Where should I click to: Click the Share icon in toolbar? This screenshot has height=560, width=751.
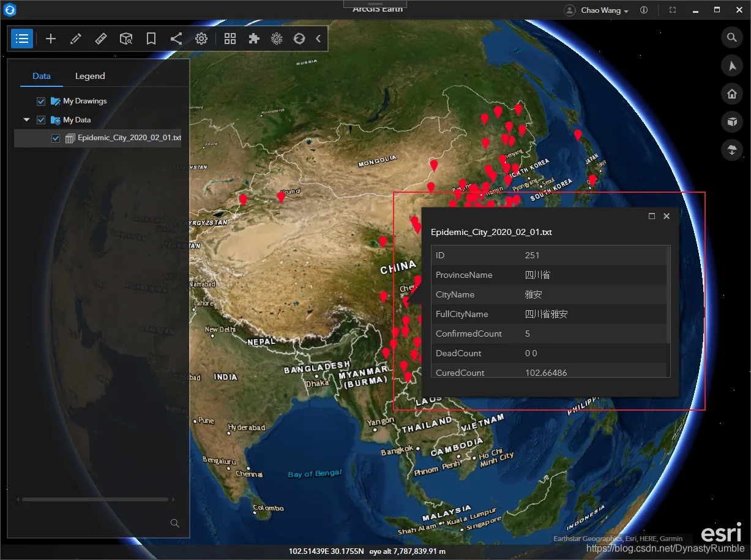(176, 39)
